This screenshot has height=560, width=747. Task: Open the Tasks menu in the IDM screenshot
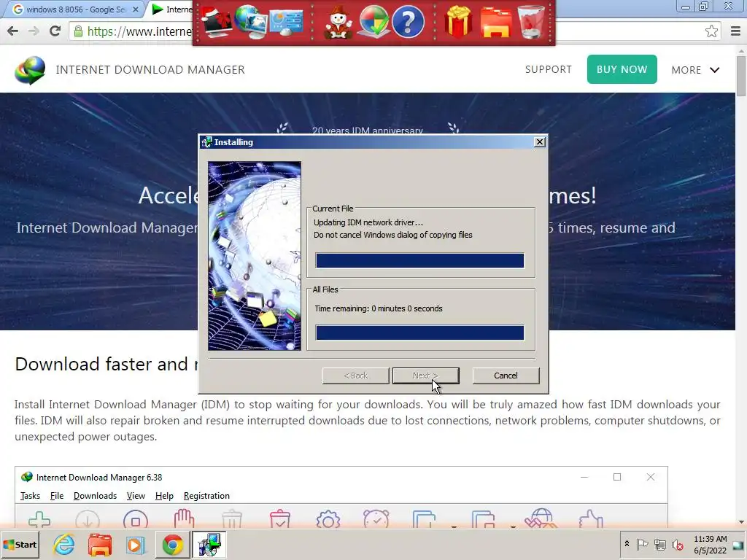[30, 496]
